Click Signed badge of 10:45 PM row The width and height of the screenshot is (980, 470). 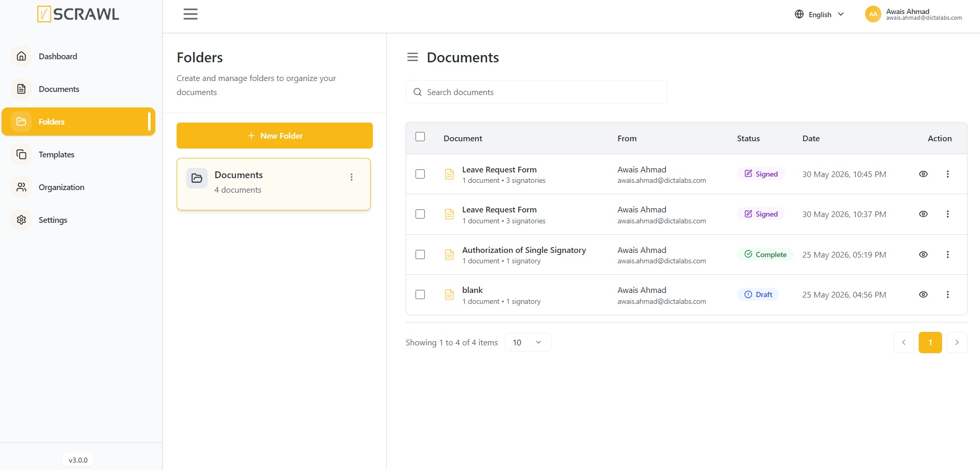coord(761,174)
